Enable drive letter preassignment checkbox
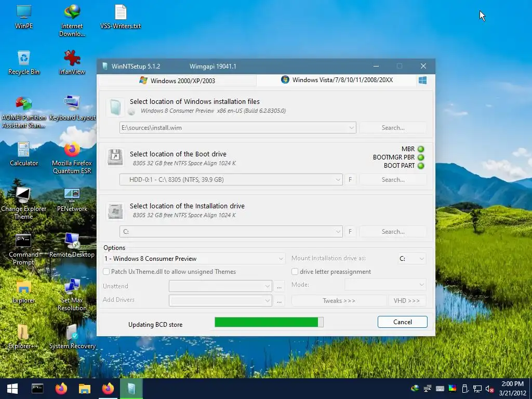Viewport: 532px width, 399px height. point(295,271)
